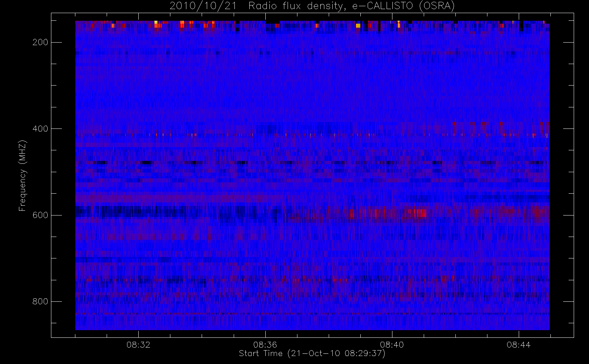Click the 08:36 time tick label
The width and height of the screenshot is (589, 364).
pyautogui.click(x=265, y=345)
